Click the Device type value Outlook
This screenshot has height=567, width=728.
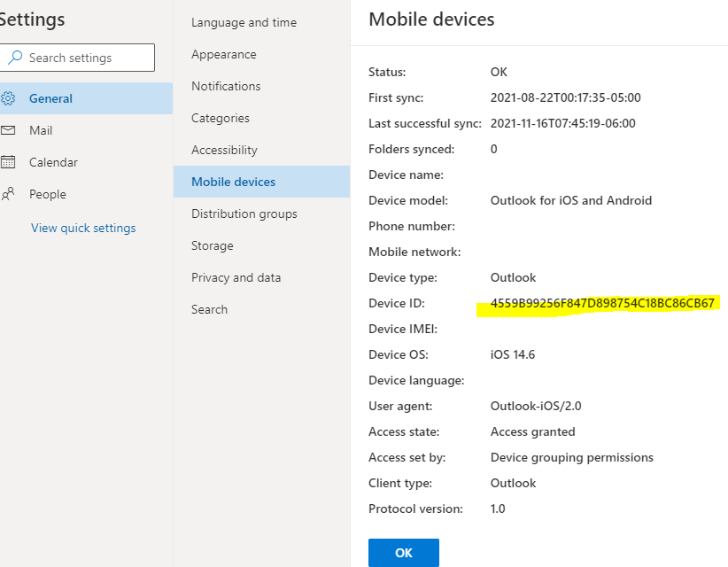point(513,277)
